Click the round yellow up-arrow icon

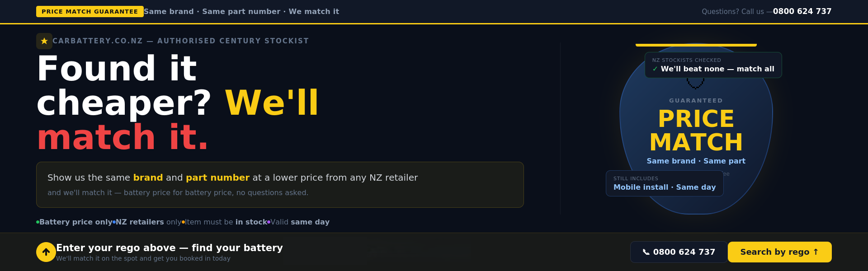[46, 252]
